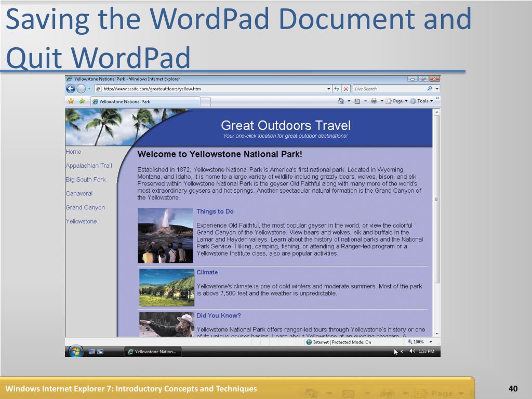The image size is (532, 399).
Task: Click the Did You Know? heading
Action: [x=219, y=315]
